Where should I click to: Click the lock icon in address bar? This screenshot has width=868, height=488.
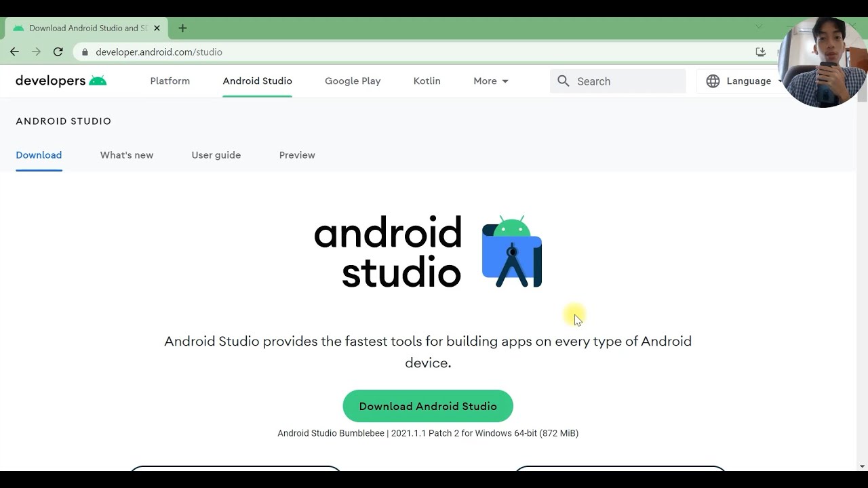click(x=85, y=52)
